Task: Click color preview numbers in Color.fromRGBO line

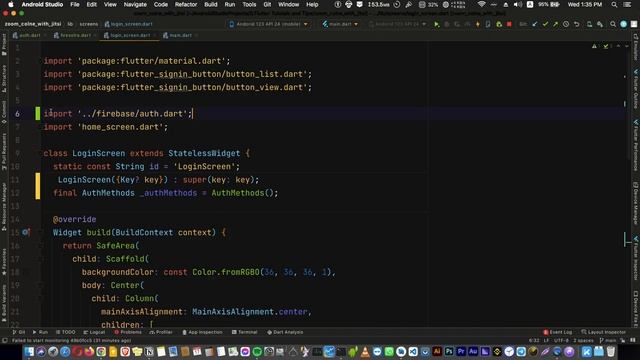Action: coord(297,272)
